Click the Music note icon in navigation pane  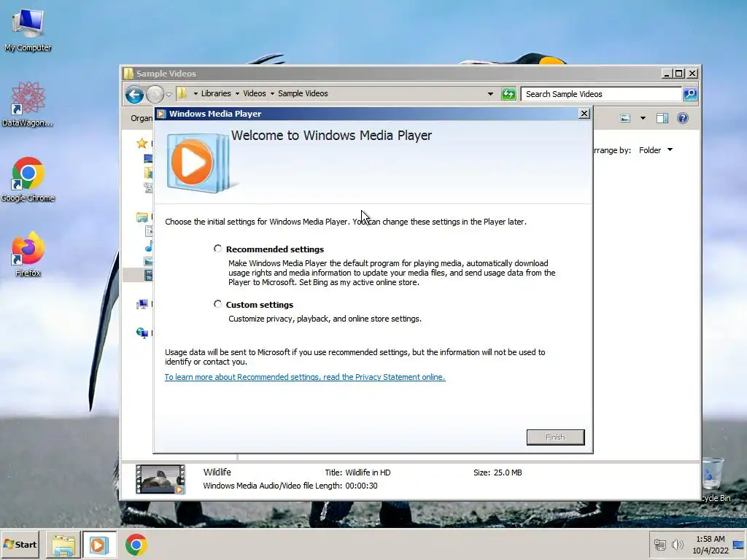149,246
